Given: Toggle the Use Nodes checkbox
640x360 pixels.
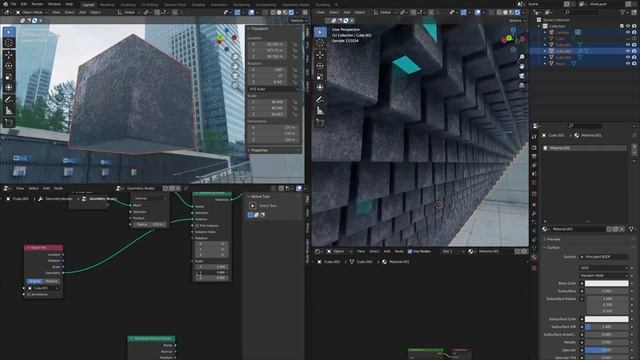Looking at the screenshot, I should point(410,251).
